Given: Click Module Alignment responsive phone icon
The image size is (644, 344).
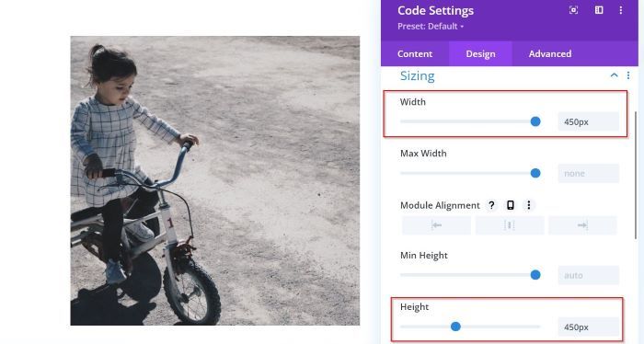Looking at the screenshot, I should (x=510, y=205).
